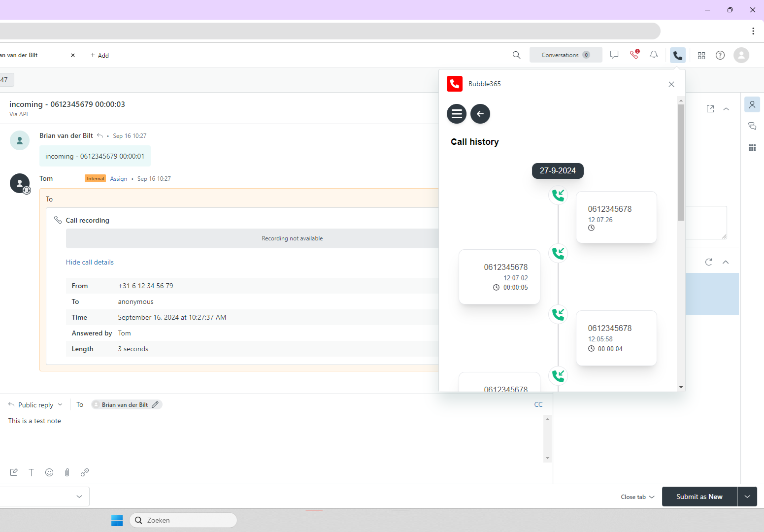Click the Windows Zoeken search box
The image size is (764, 532).
(x=183, y=520)
